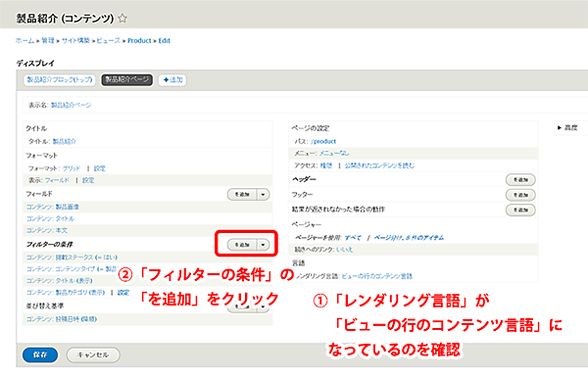The height and width of the screenshot is (375, 588).
Task: Open ビューの行のコンテンツ言語 rendering language link
Action: coord(376,276)
